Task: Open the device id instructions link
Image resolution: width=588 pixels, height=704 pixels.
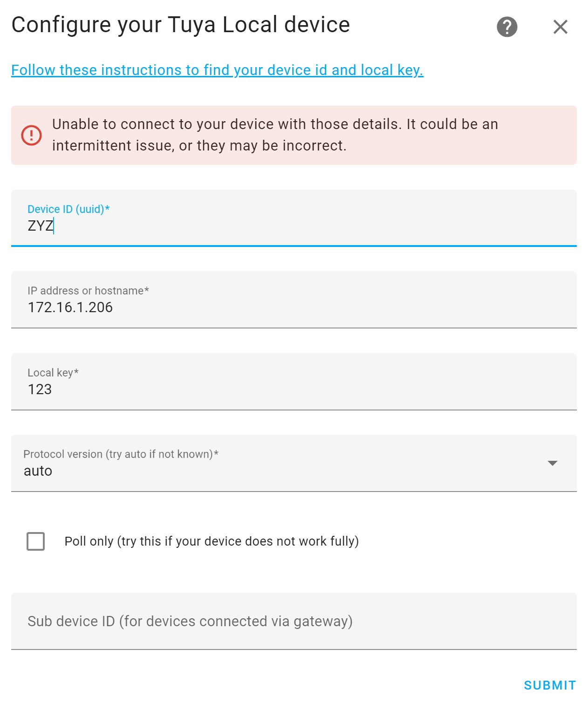Action: tap(218, 70)
